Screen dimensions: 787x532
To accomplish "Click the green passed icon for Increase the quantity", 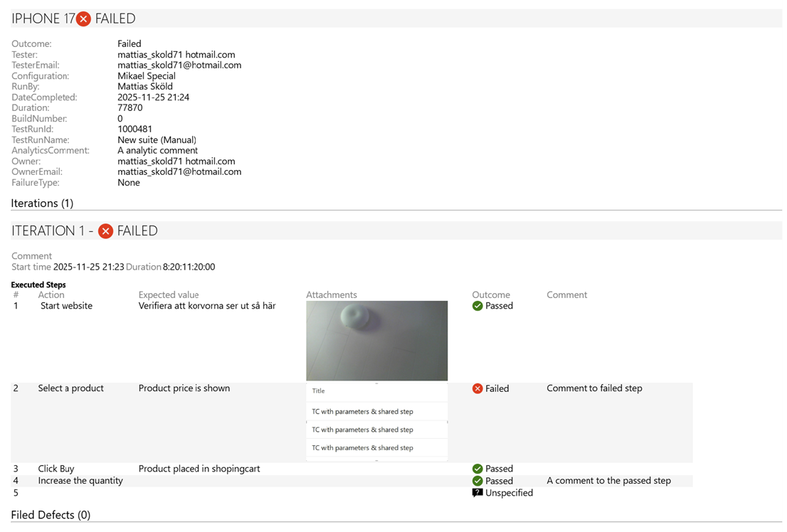I will coord(477,481).
